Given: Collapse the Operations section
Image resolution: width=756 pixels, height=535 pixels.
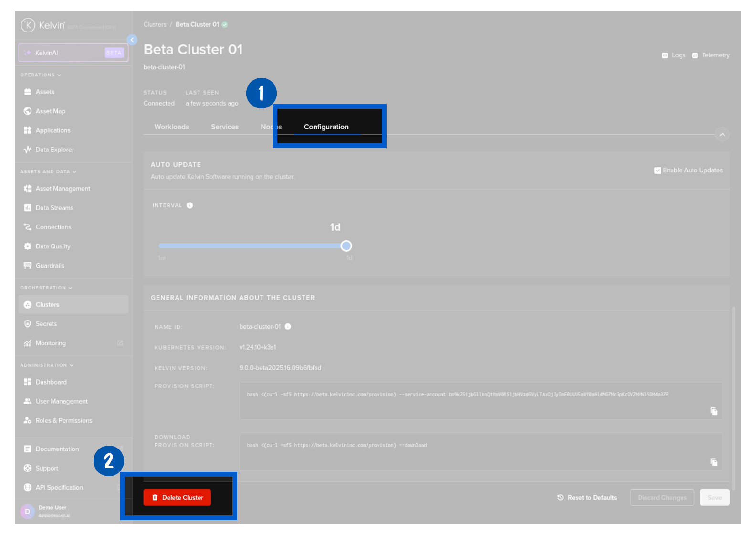Looking at the screenshot, I should [41, 75].
